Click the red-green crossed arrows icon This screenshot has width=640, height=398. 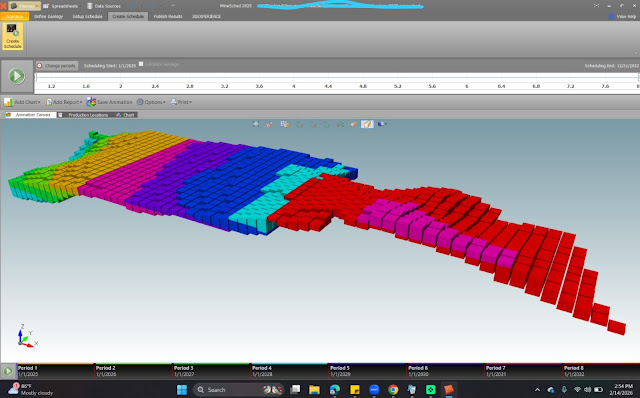pyautogui.click(x=340, y=124)
